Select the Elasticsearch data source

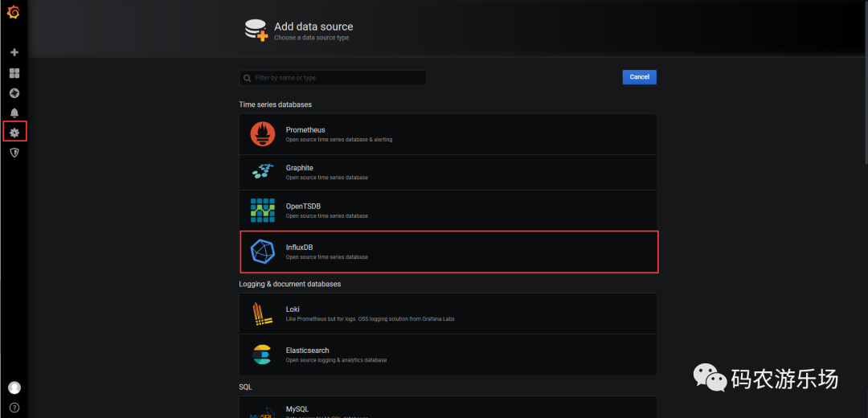tap(448, 354)
